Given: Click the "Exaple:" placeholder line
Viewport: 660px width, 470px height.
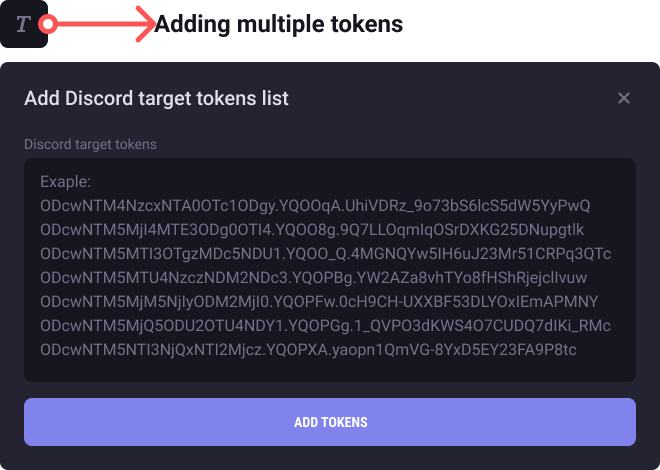Looking at the screenshot, I should coord(66,182).
